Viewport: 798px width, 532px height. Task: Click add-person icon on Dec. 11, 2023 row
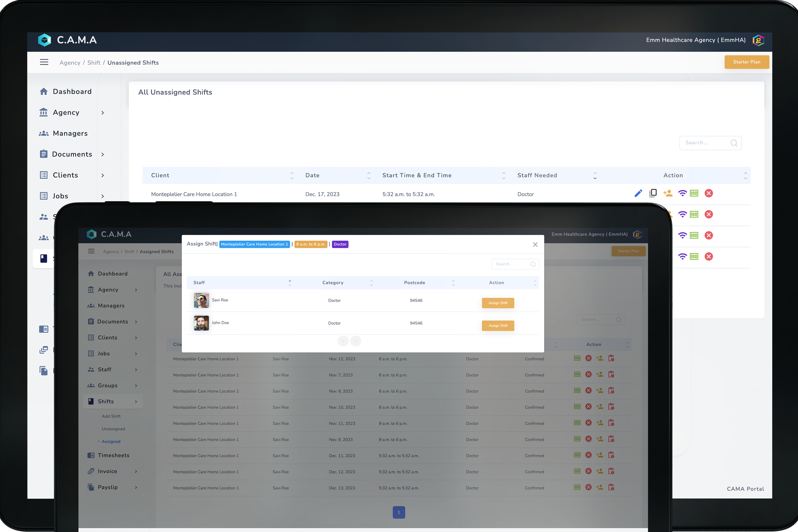pos(600,455)
